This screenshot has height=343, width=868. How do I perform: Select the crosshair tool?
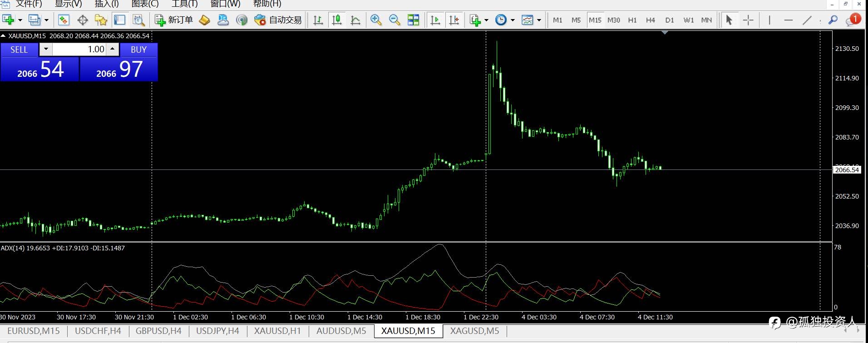[x=748, y=20]
